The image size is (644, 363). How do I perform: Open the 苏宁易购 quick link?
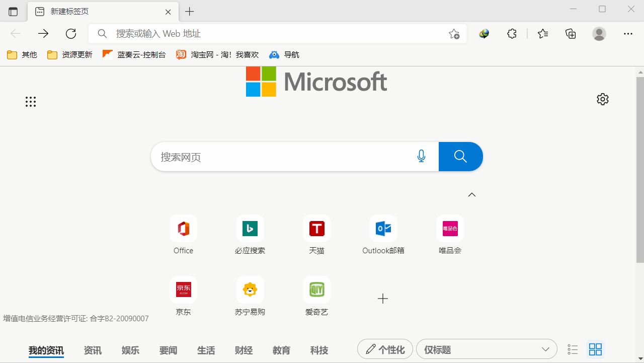pos(250,297)
